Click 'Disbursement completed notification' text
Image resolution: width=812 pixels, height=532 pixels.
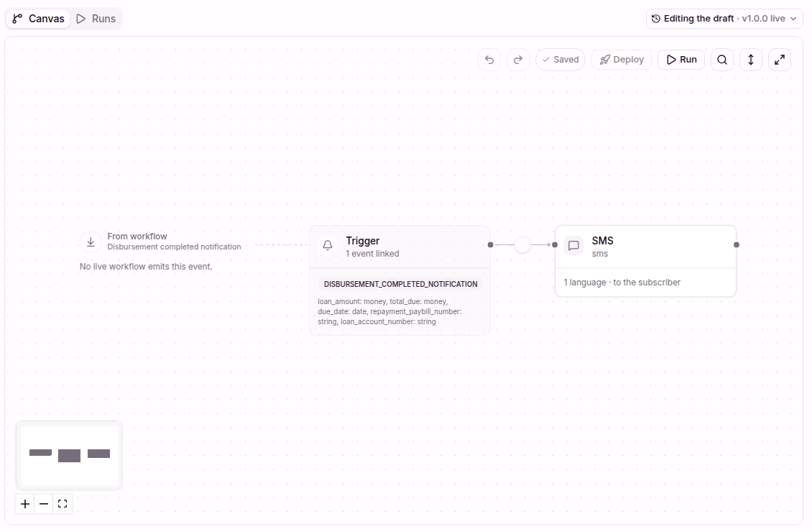click(174, 247)
